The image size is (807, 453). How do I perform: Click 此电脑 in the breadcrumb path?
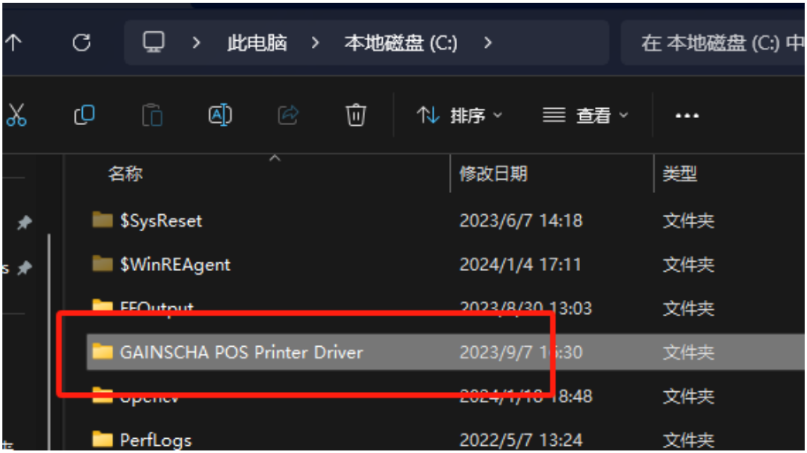click(257, 43)
